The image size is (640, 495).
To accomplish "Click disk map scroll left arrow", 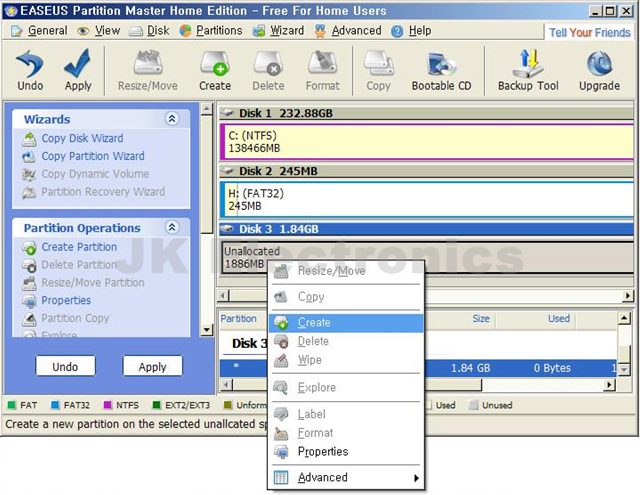I will click(224, 295).
